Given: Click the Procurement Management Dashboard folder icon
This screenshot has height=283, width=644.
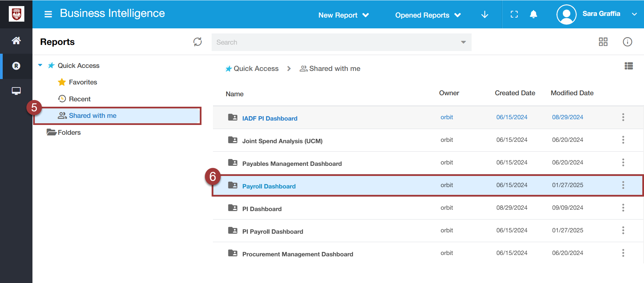Looking at the screenshot, I should (233, 253).
